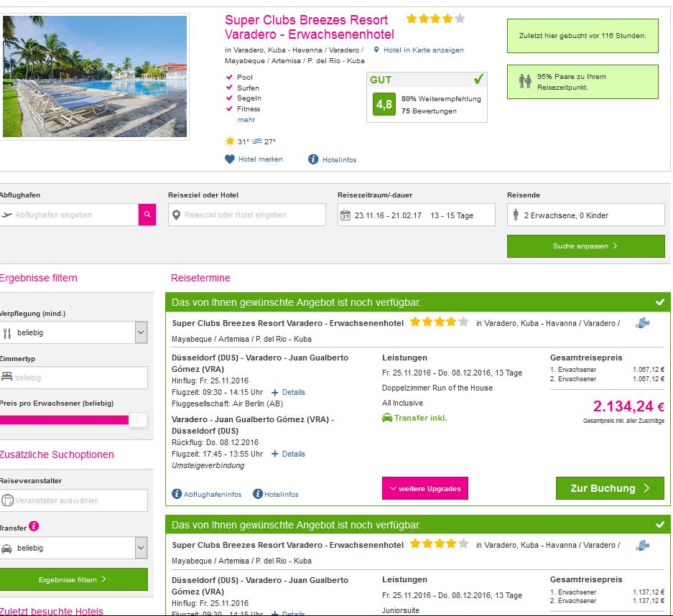The height and width of the screenshot is (616, 673).
Task: Click the Reiseziel oder Hotel eingeben input
Action: click(x=247, y=215)
